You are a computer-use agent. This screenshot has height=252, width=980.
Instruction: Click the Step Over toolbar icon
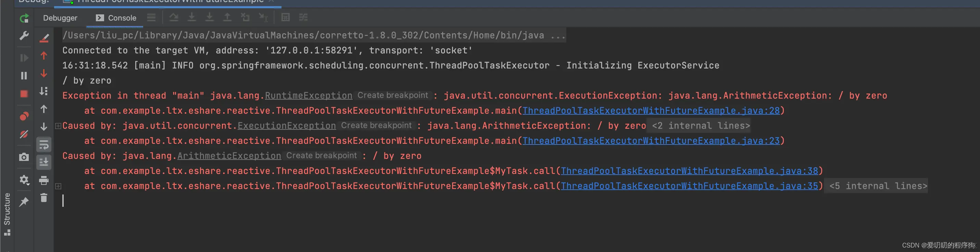(174, 17)
